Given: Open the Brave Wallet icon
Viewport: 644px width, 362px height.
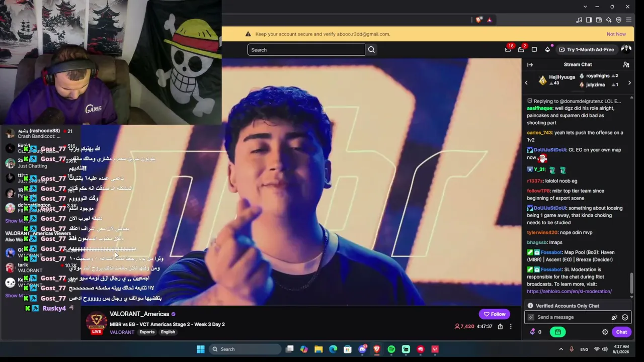Looking at the screenshot, I should tap(599, 20).
